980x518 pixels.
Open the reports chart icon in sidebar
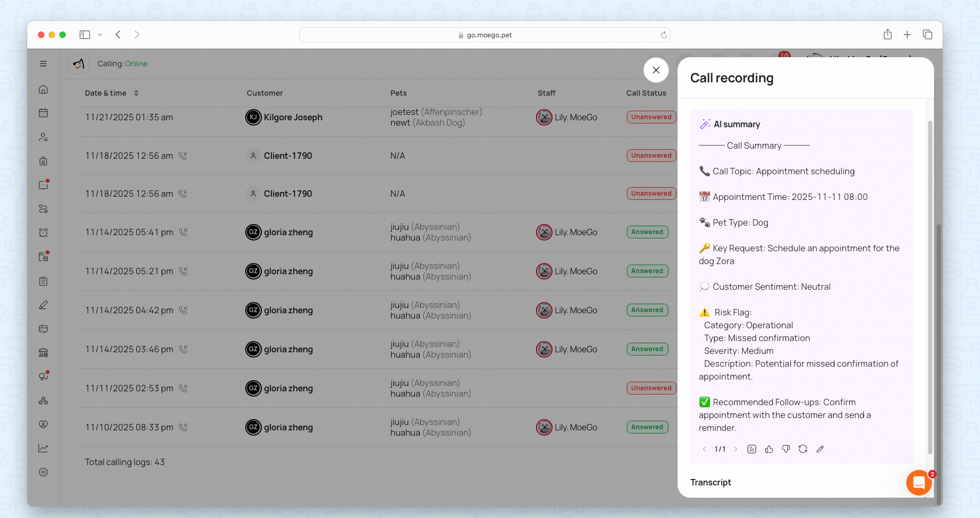(43, 448)
